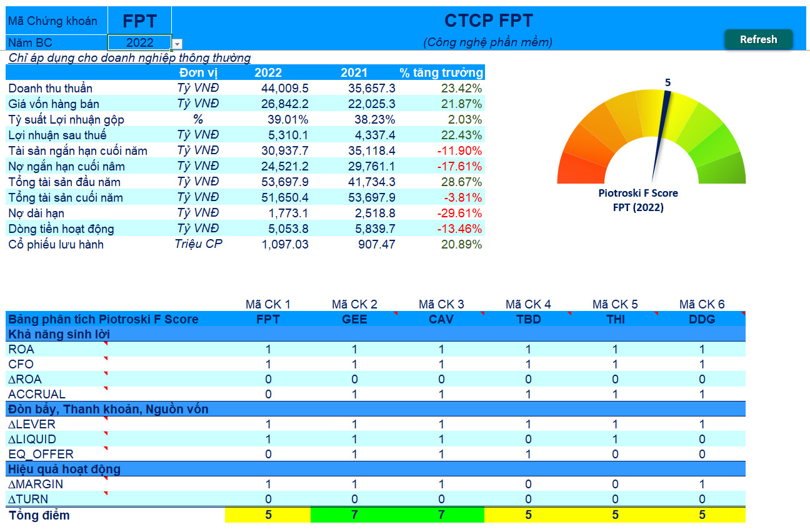Click the CAV stock code header

pyautogui.click(x=441, y=319)
